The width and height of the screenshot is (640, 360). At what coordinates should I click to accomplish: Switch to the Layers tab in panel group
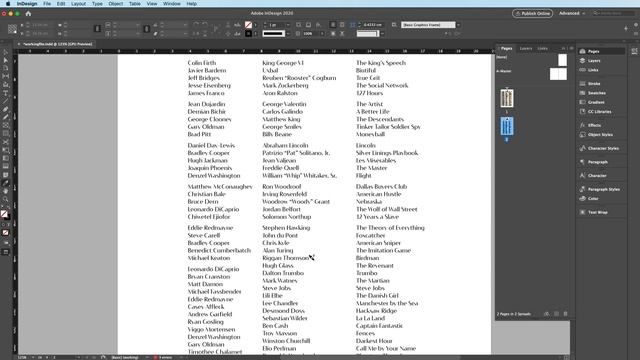[x=526, y=49]
